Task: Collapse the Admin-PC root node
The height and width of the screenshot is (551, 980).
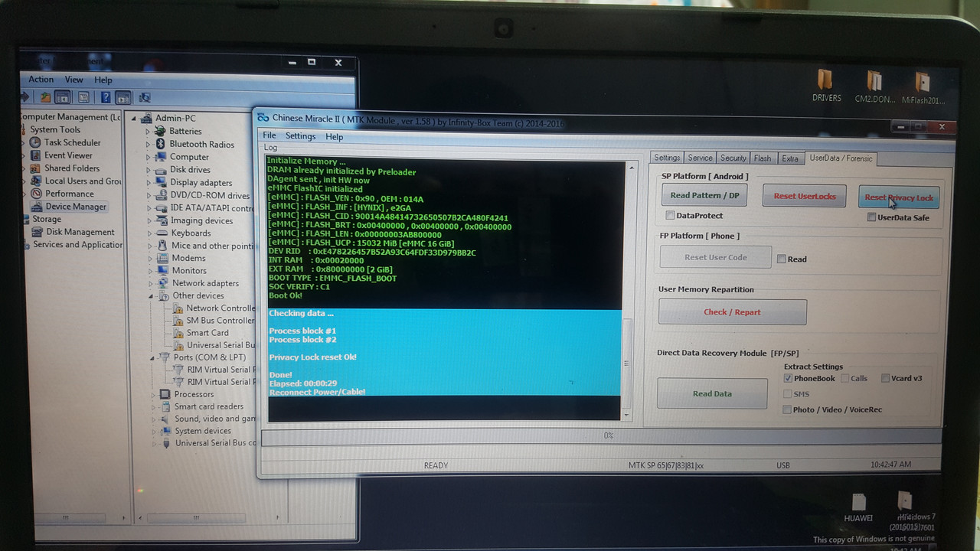Action: click(134, 119)
